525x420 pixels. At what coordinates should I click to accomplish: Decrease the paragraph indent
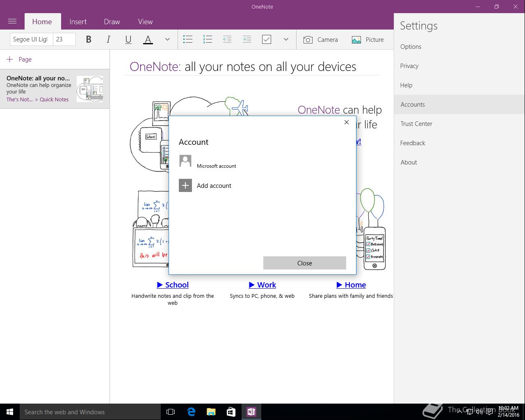[227, 39]
